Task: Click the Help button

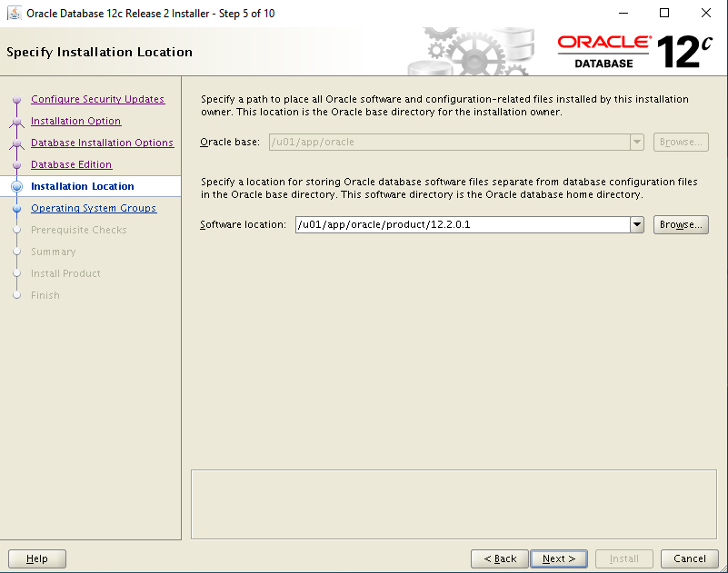Action: (x=36, y=558)
